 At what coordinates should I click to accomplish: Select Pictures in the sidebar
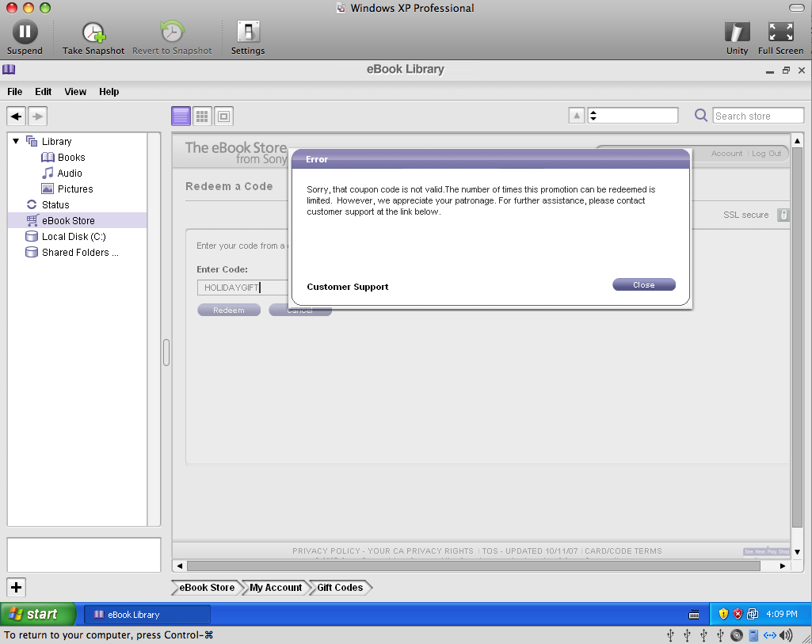pos(75,189)
